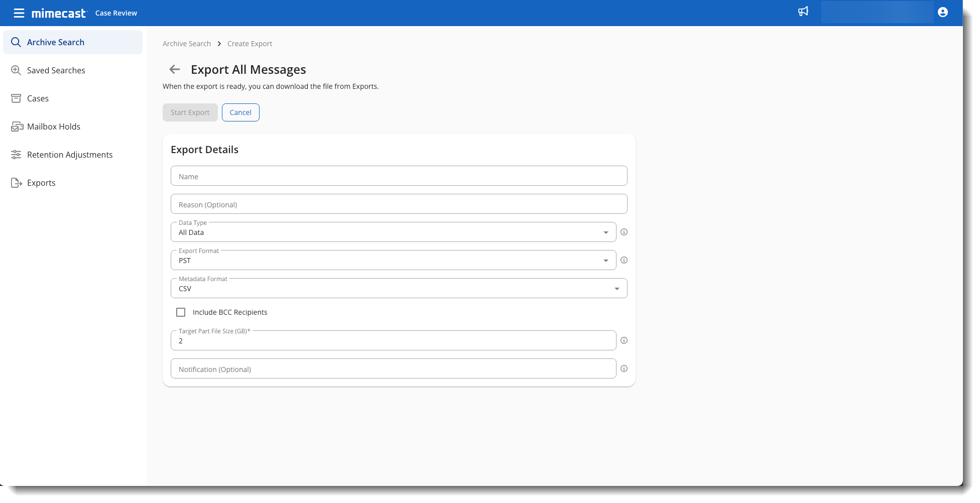Click info icon next to Notification field

(624, 368)
